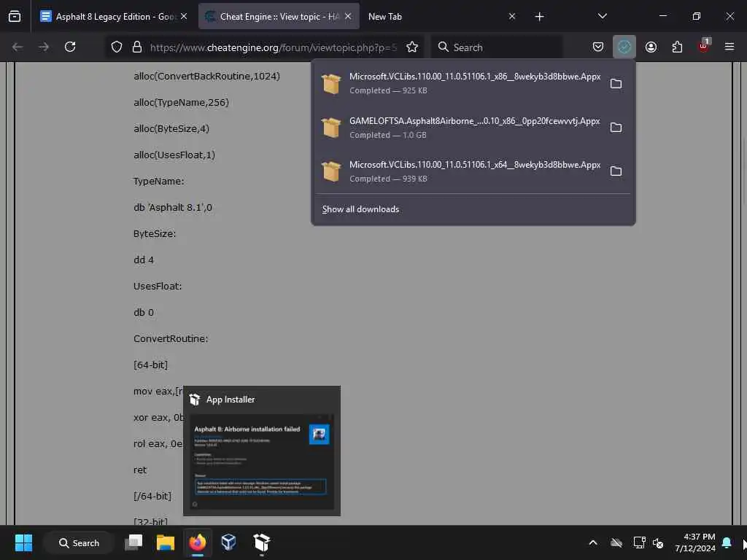Expand the list all tabs chevron
Screen dimensions: 747x560
602,17
